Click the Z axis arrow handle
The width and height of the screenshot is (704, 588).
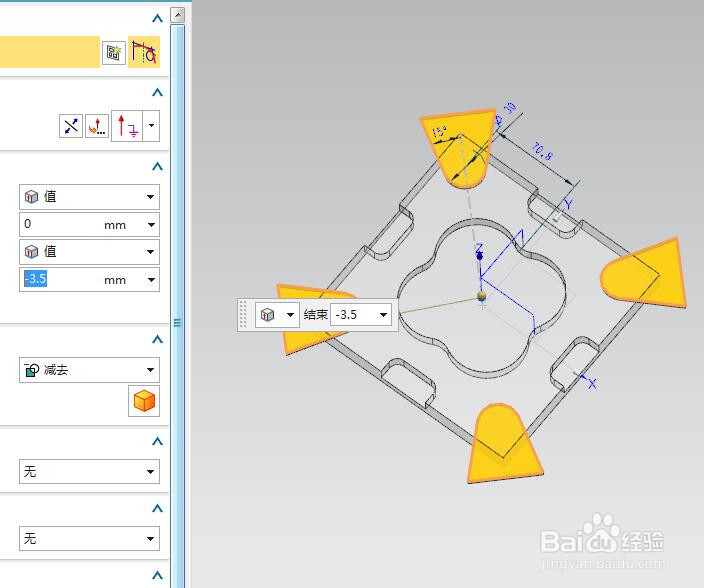(480, 256)
